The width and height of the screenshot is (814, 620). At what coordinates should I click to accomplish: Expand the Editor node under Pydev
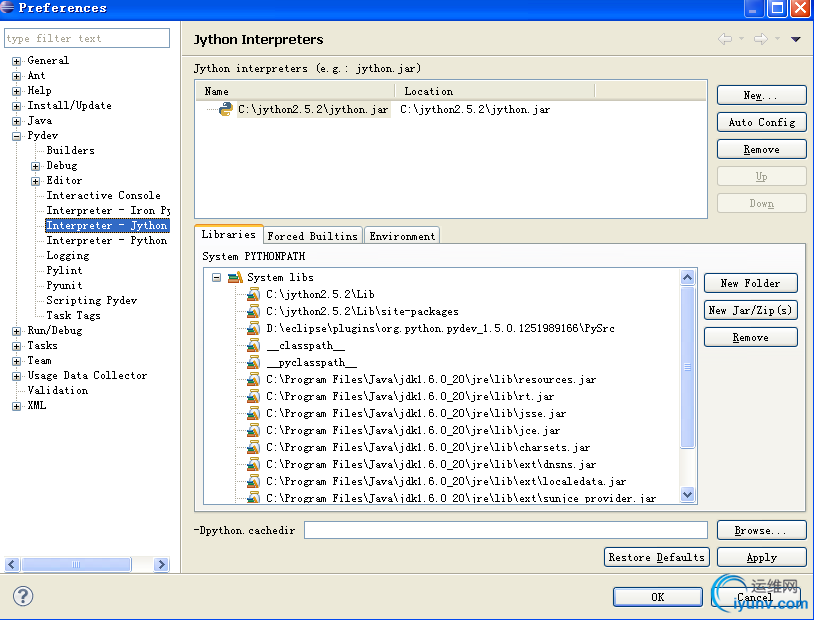36,181
